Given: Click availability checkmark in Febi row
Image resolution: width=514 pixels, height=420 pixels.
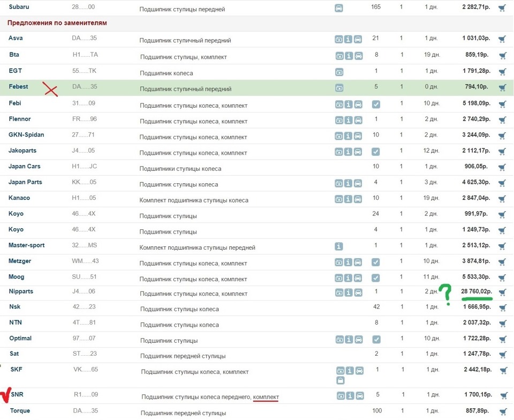Looking at the screenshot, I should [376, 104].
